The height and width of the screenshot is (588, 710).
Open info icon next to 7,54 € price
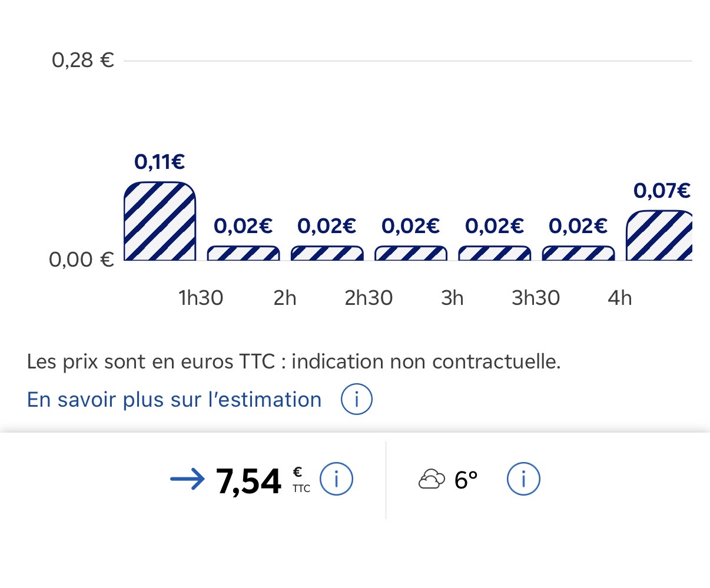point(336,479)
